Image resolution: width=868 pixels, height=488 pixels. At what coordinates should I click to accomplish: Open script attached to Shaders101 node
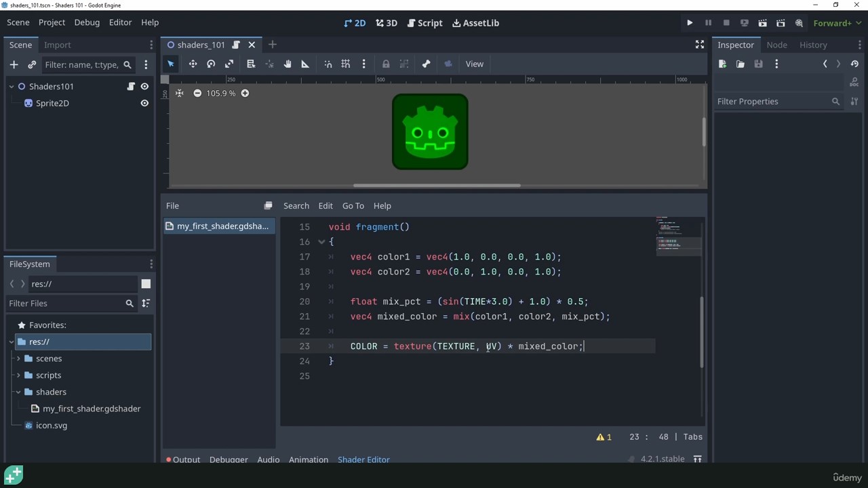[x=131, y=86]
